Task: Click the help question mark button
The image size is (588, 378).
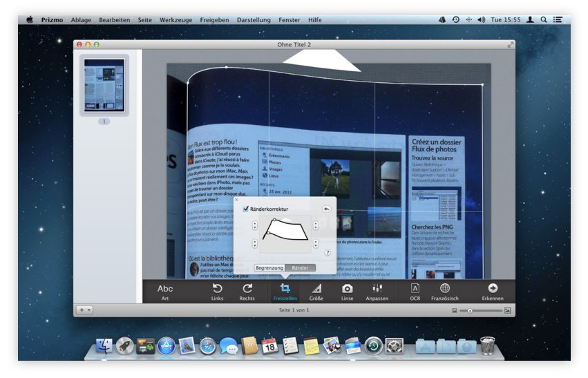Action: click(327, 253)
